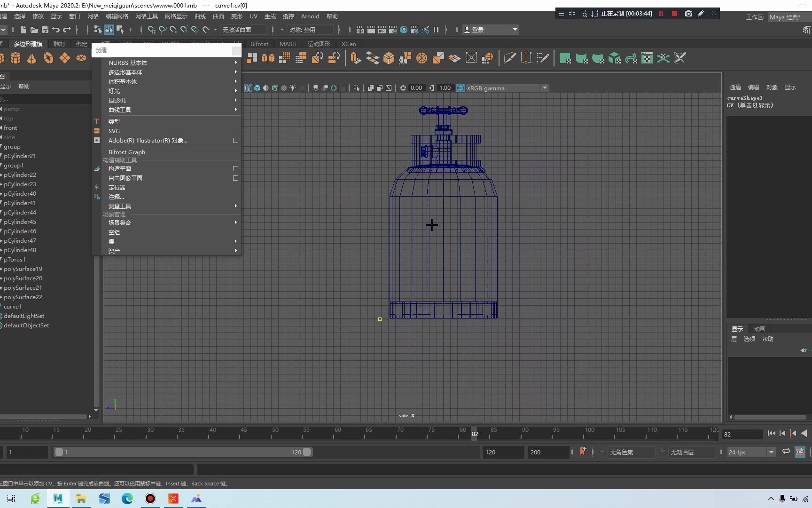The image size is (812, 508).
Task: Click the smooth shade all viewport icon
Action: coord(257,88)
